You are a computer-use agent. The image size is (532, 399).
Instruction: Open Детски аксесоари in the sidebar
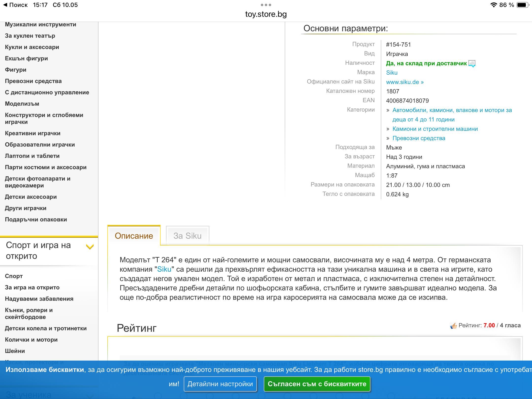pyautogui.click(x=31, y=197)
